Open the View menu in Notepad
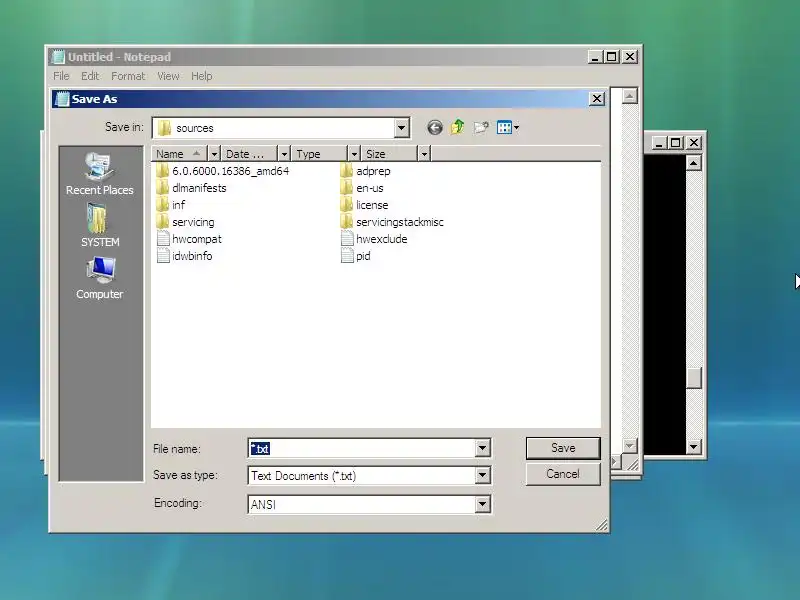The height and width of the screenshot is (600, 800). tap(168, 76)
